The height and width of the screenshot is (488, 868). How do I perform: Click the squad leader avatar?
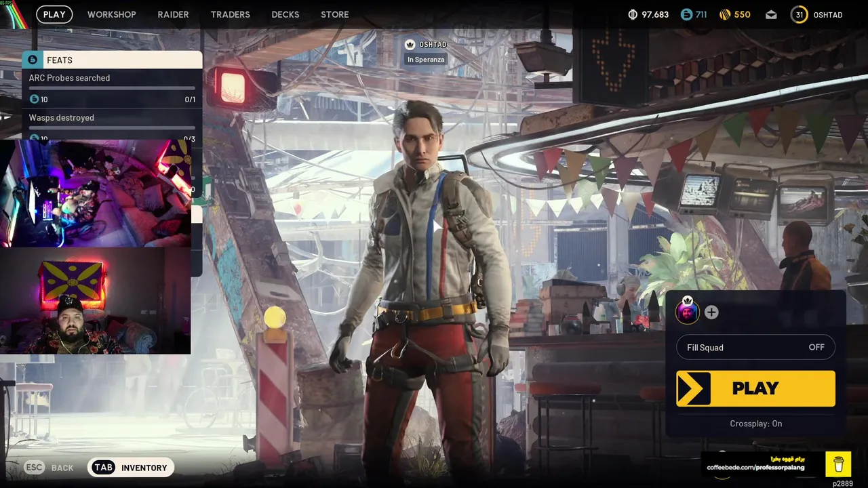click(688, 312)
